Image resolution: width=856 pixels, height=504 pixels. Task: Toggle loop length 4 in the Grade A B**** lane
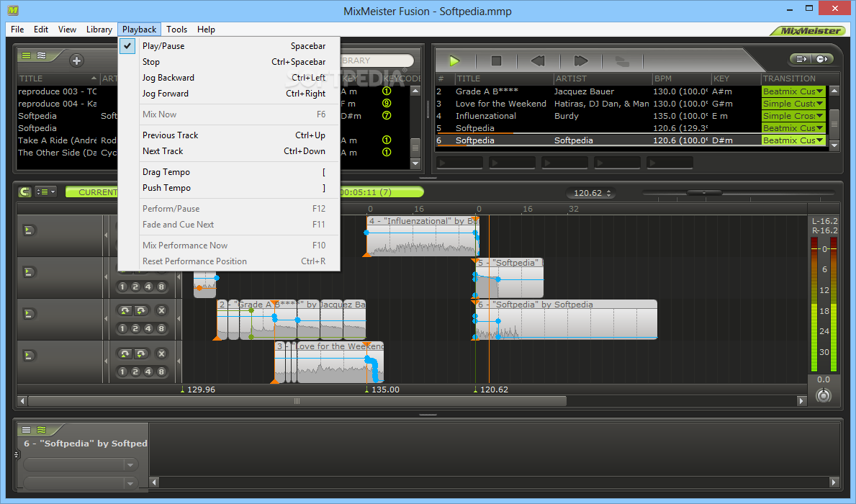tap(148, 329)
